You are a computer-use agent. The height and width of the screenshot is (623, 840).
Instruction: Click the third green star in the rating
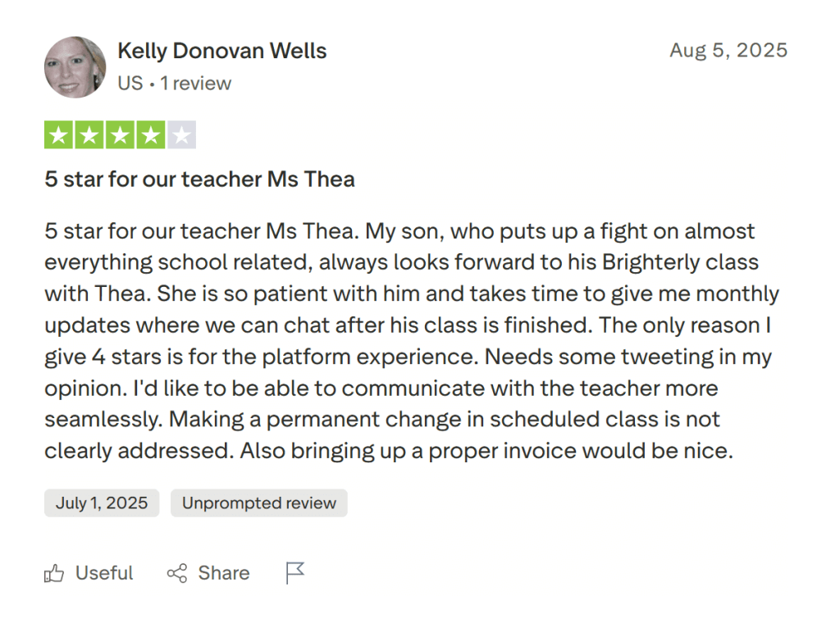pyautogui.click(x=121, y=134)
